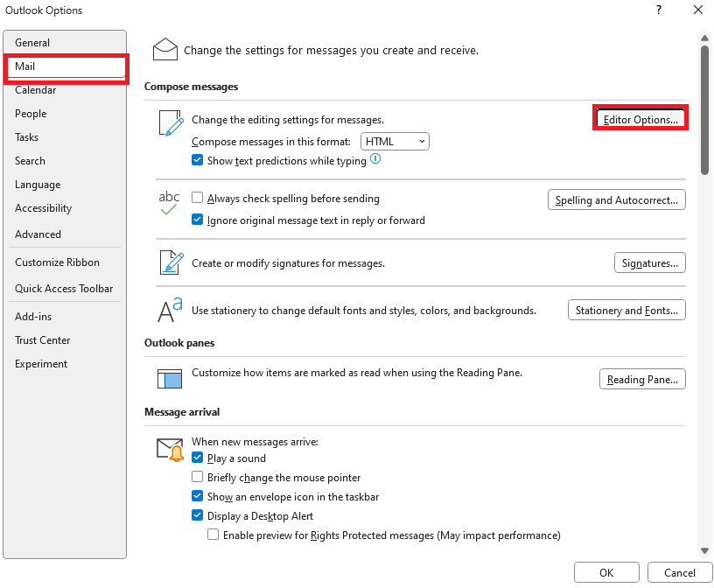Screen dimensions: 714x588
Task: Click the Reading Pane layout icon
Action: (x=170, y=379)
